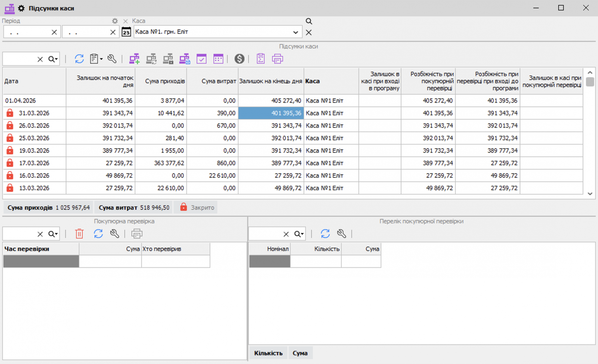
Task: Click the wrench icon in Перелік покупюрної перевірки
Action: tap(341, 234)
